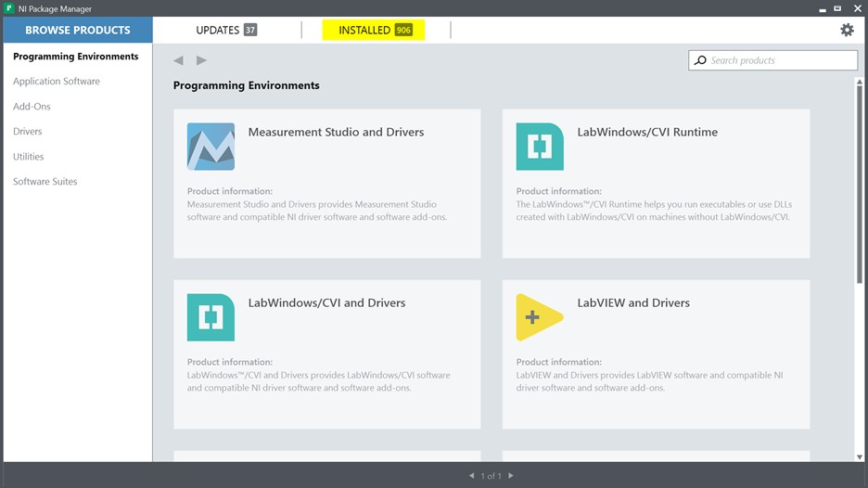Select Application Software category

tap(57, 82)
